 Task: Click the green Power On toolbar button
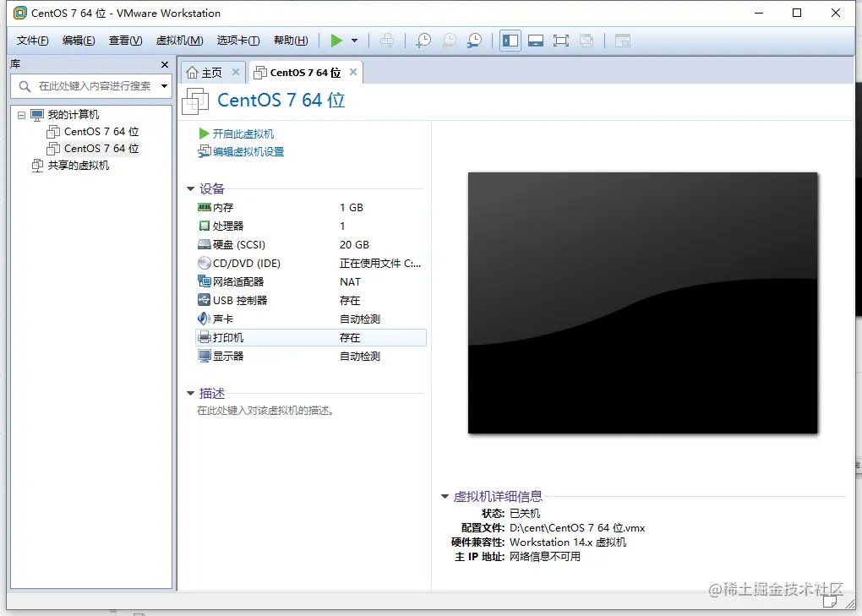tap(336, 40)
